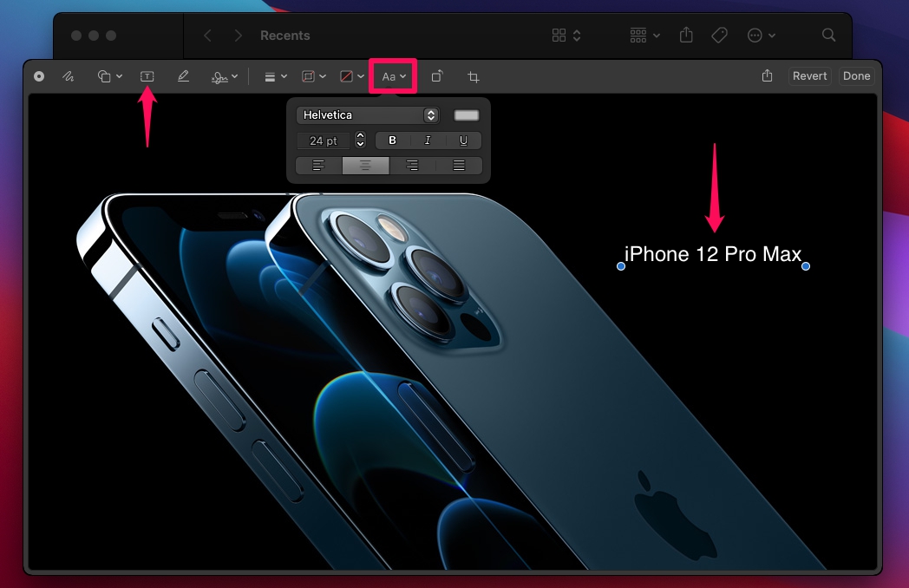Select the Crop tool
The image size is (909, 588).
472,76
